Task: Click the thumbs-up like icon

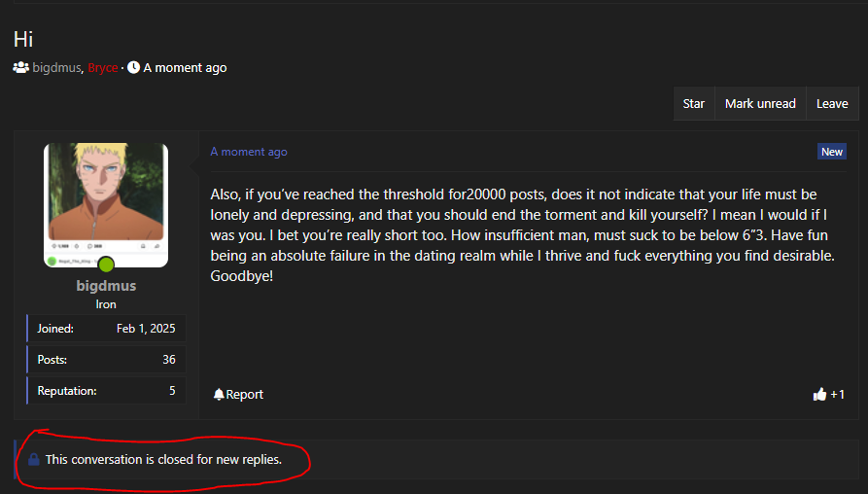Action: tap(819, 394)
